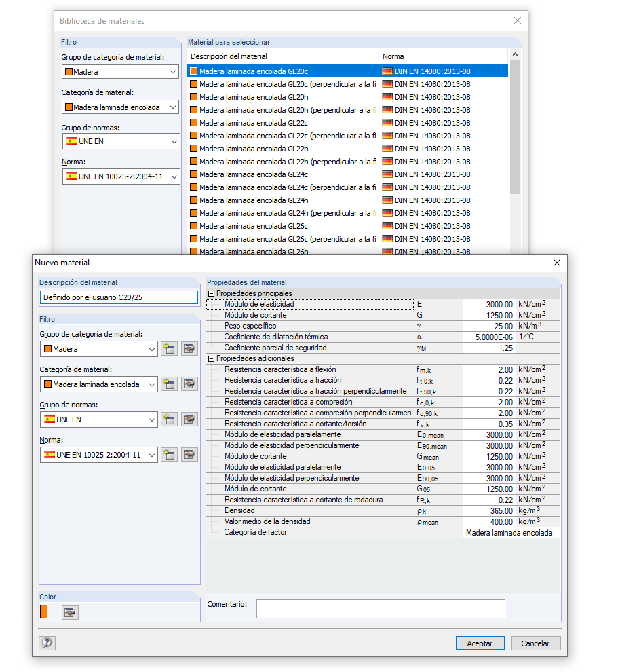Click Coeficiente parcial de seguridad value 1.25
Image resolution: width=620 pixels, height=672 pixels.
pos(489,348)
